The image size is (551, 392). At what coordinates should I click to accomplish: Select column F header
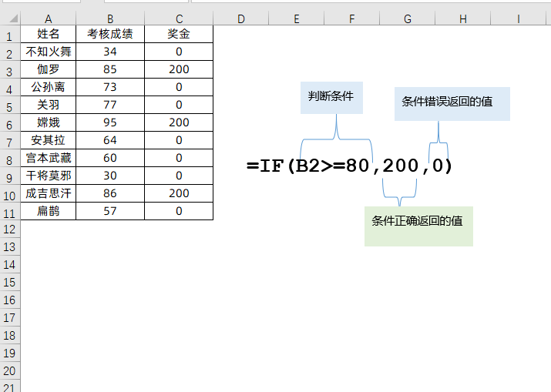pos(351,18)
